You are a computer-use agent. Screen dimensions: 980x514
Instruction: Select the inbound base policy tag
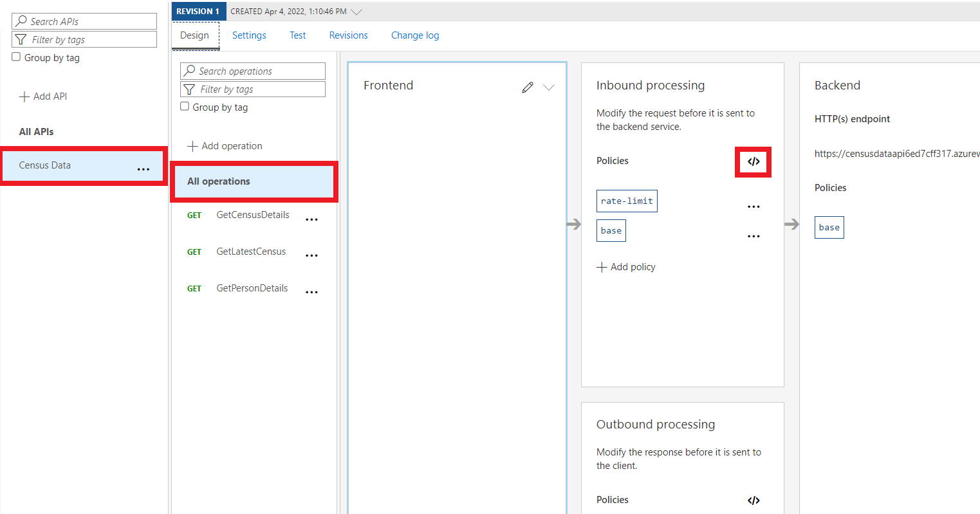coord(611,230)
